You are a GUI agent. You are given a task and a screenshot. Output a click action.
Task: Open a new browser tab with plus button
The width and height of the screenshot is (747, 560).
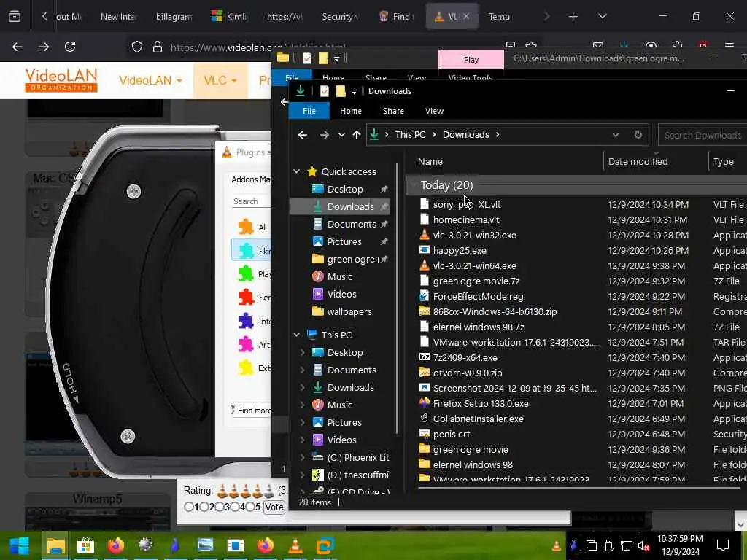coord(573,17)
